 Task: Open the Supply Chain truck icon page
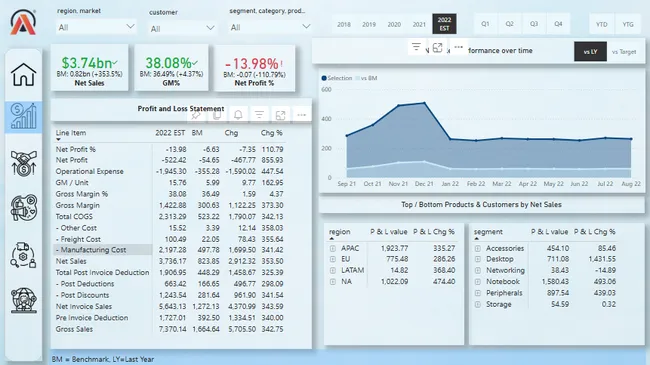pos(24,255)
